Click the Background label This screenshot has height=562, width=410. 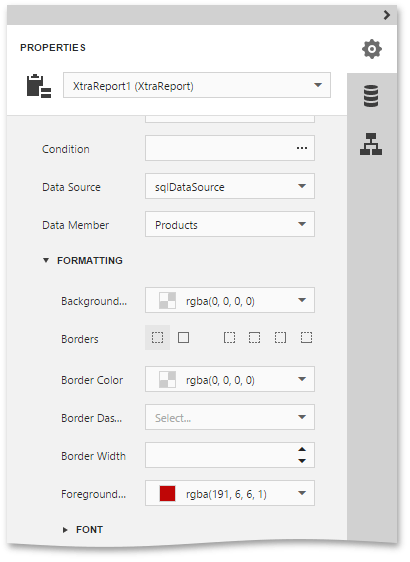(x=94, y=301)
